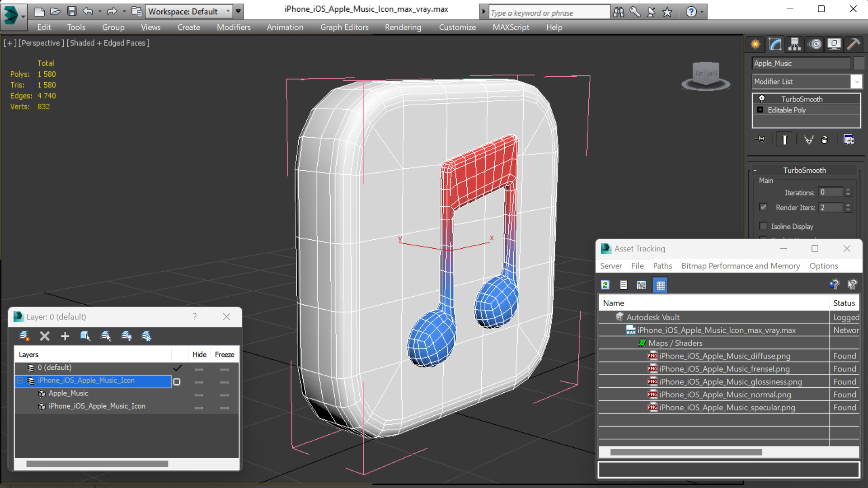Toggle Freeze for Apple_Music object
The height and width of the screenshot is (488, 868).
pos(225,395)
